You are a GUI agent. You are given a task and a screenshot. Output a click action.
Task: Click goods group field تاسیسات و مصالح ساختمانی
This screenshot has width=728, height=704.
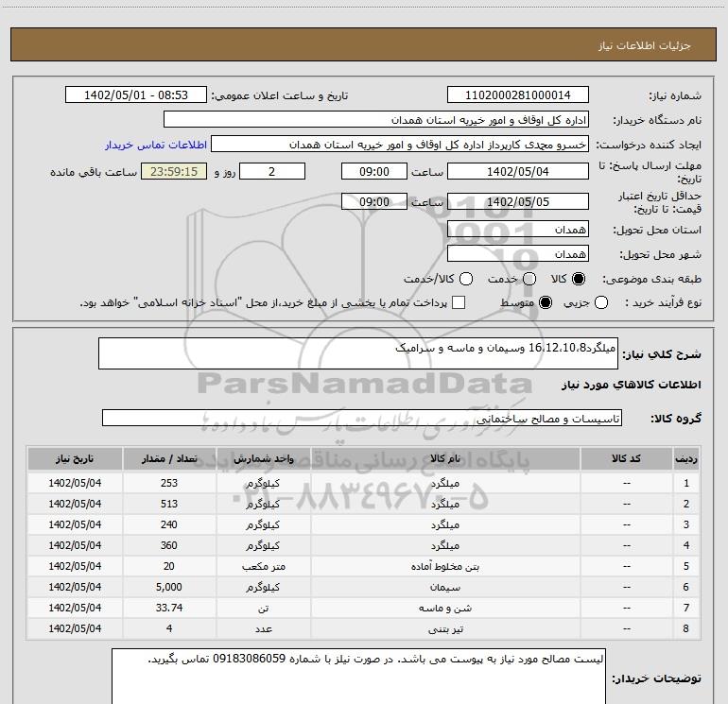362,418
